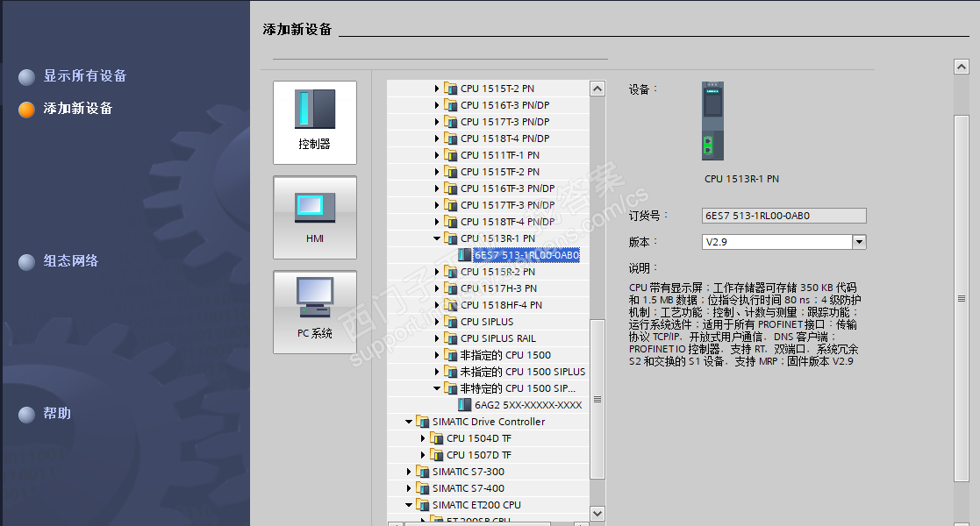The height and width of the screenshot is (526, 980).
Task: Collapse the 非特定的 CPU 1500 SIP... folder
Action: (437, 388)
